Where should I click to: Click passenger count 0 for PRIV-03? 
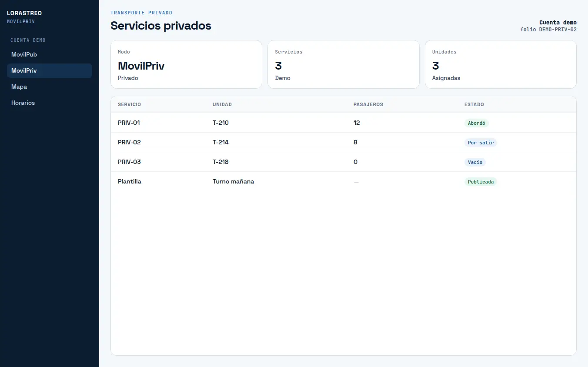tap(355, 162)
